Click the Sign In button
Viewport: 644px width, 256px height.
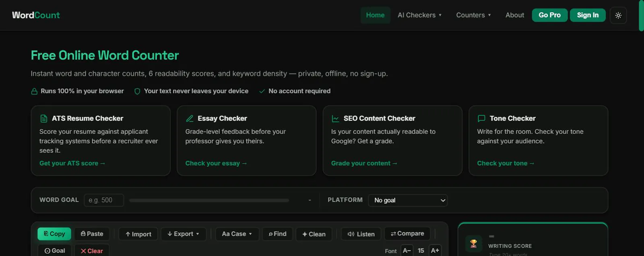pos(588,15)
